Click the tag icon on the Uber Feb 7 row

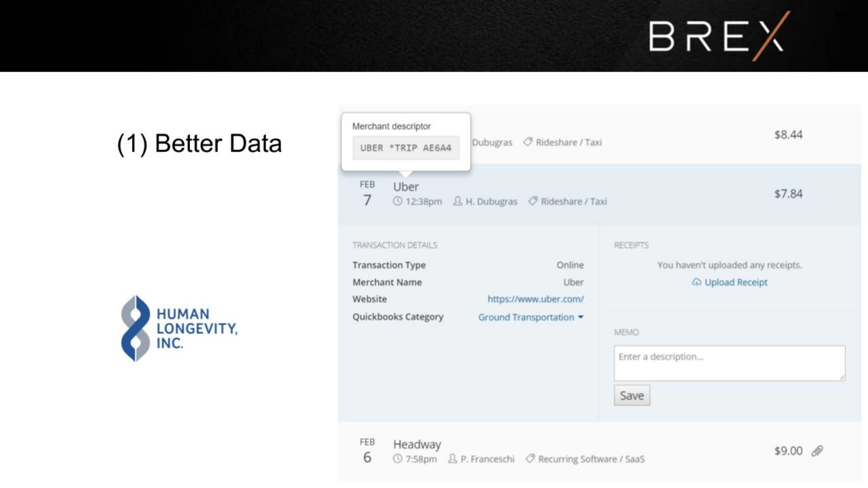tap(533, 201)
